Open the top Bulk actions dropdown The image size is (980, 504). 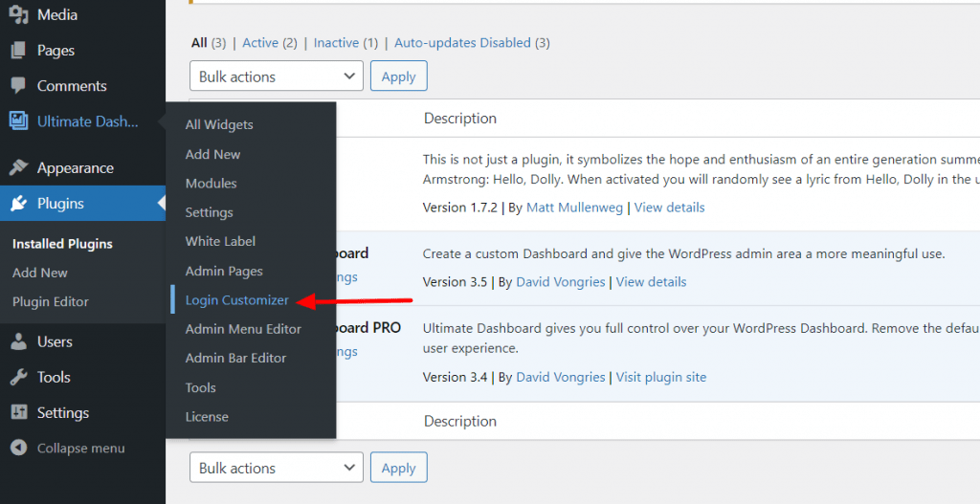[x=277, y=77]
